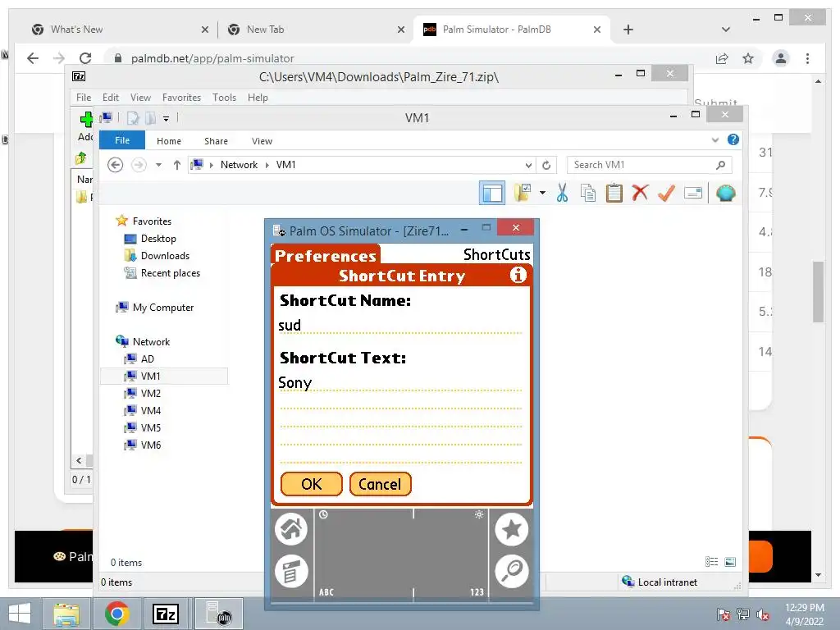Select Downloads under Favorites
This screenshot has width=840, height=630.
(165, 256)
